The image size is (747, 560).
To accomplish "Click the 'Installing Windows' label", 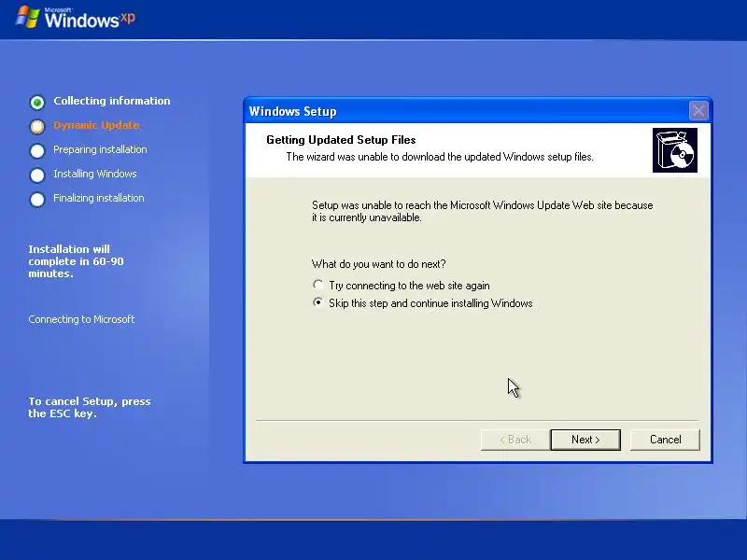I will click(95, 174).
